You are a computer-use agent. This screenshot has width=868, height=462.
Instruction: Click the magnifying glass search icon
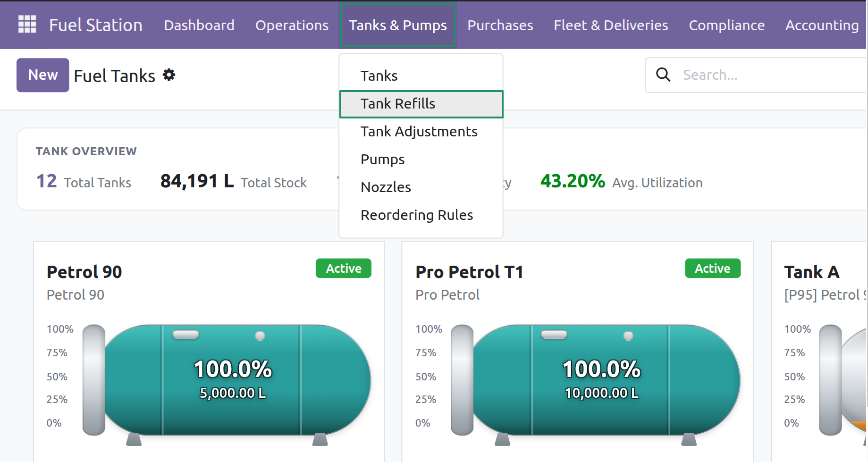(663, 75)
